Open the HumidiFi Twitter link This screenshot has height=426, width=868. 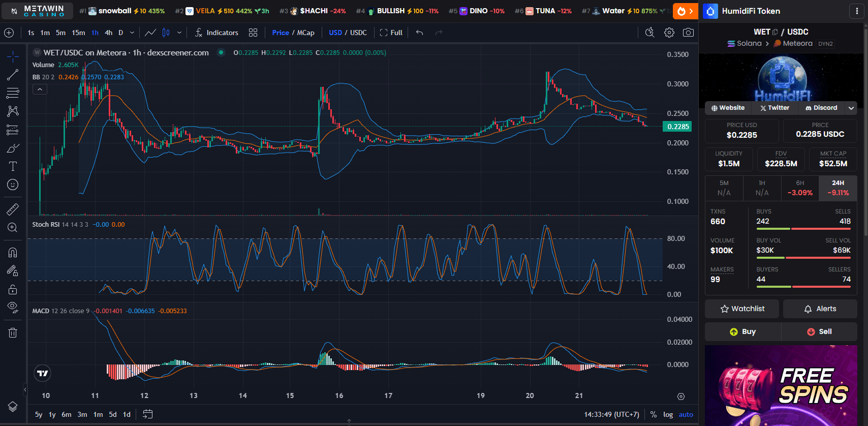point(775,108)
